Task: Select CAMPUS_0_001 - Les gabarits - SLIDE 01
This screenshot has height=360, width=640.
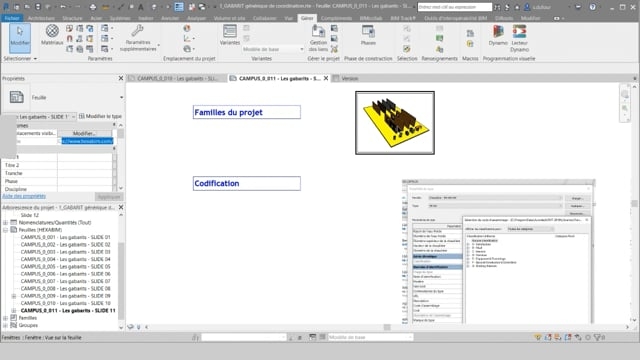Action: click(x=65, y=237)
